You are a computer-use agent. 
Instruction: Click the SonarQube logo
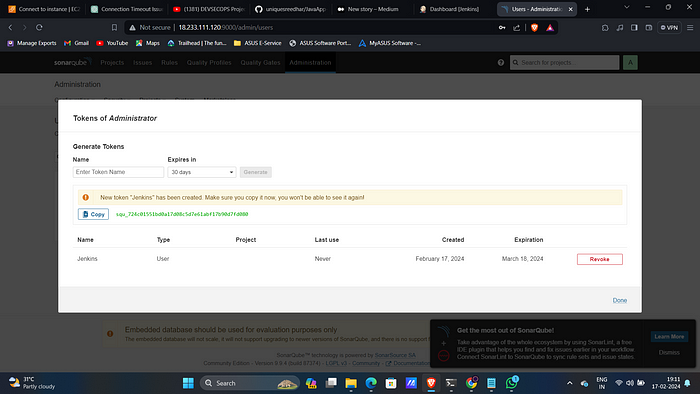[x=72, y=62]
